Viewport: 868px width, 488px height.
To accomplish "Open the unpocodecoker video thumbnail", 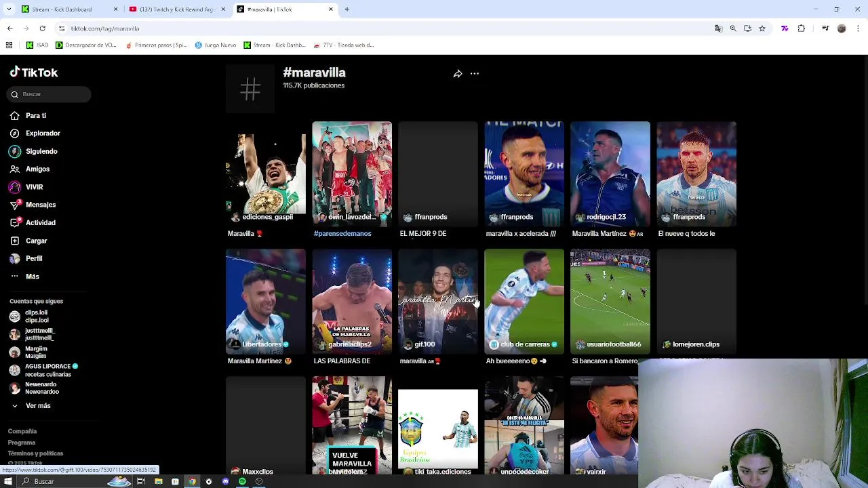I will tap(524, 425).
